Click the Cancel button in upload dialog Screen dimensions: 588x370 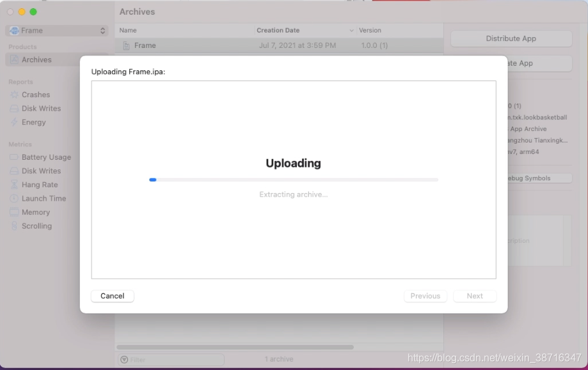pyautogui.click(x=112, y=296)
